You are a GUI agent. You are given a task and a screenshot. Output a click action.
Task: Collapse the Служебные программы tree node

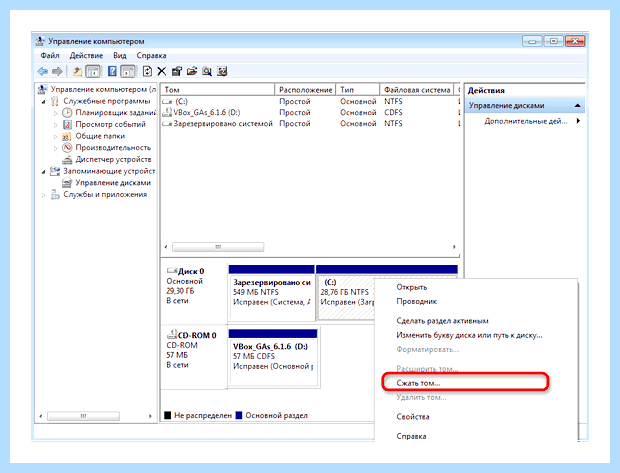[x=43, y=102]
